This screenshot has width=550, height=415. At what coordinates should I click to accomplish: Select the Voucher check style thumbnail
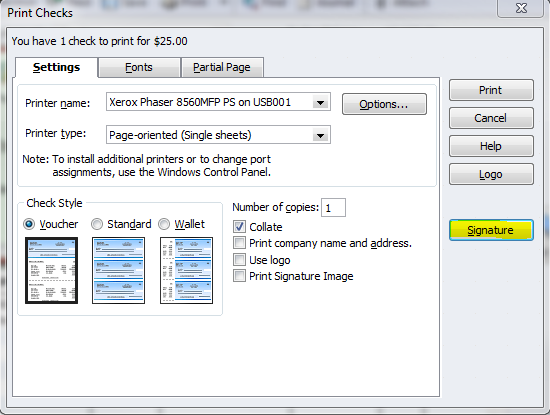51,270
